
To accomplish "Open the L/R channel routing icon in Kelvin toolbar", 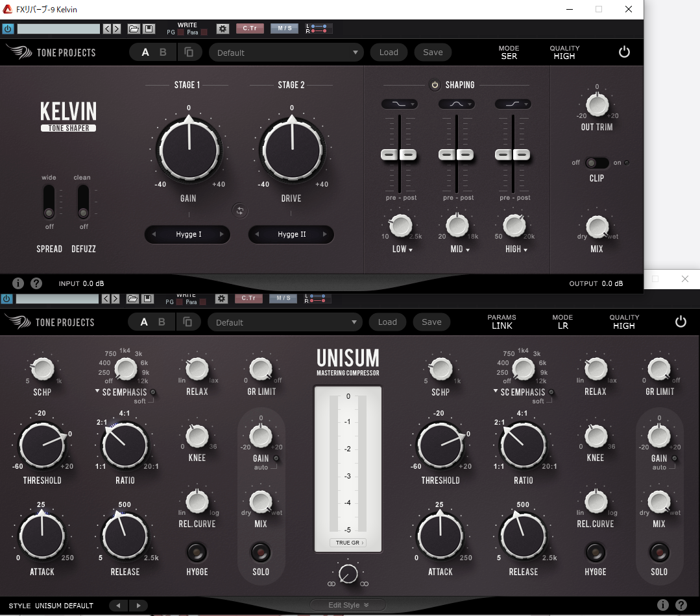I will pos(319,29).
